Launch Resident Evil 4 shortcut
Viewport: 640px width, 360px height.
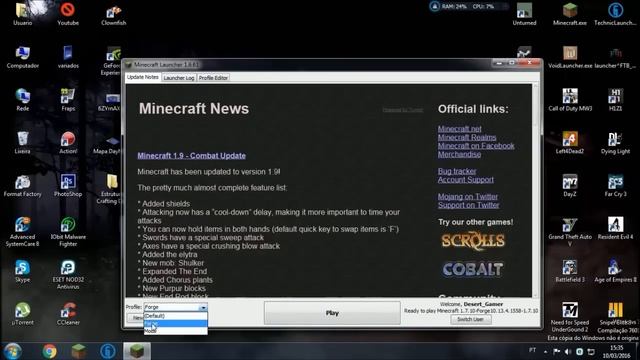(x=616, y=228)
